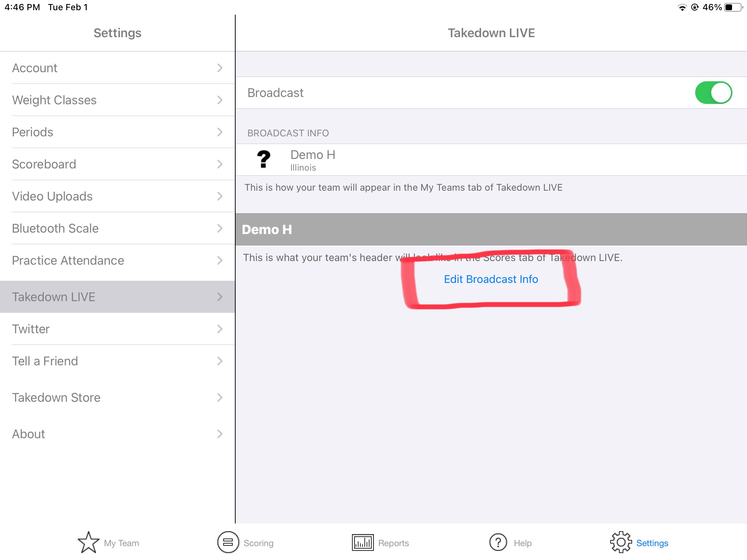Expand the Bluetooth Scale chevron
Image resolution: width=747 pixels, height=560 pixels.
coord(220,228)
